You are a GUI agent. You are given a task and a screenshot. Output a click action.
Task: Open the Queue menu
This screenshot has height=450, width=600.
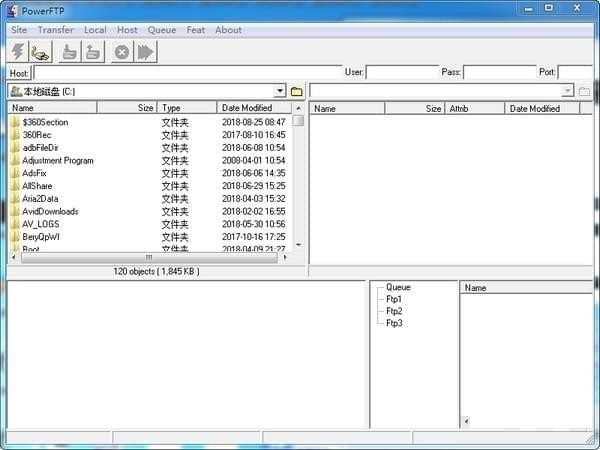click(162, 30)
